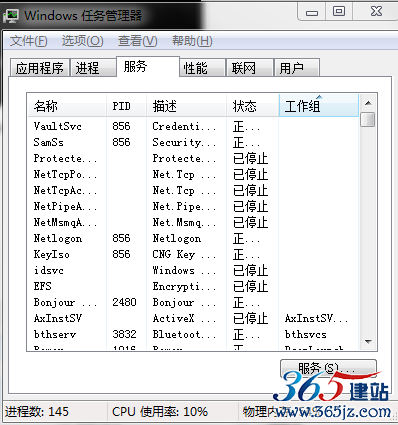Click the scrollbar up arrow

pyautogui.click(x=368, y=103)
